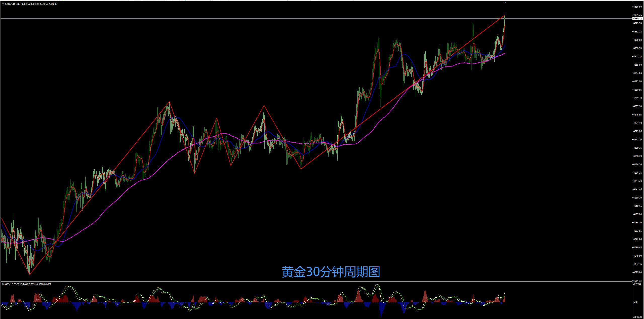Click the MACD(12,26,9) indicator label

pyautogui.click(x=10, y=284)
